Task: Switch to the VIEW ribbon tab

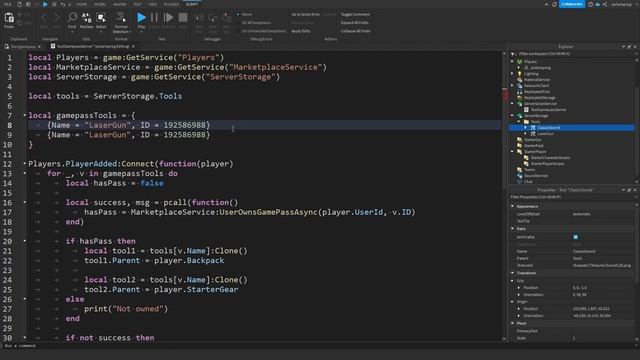Action: point(153,4)
